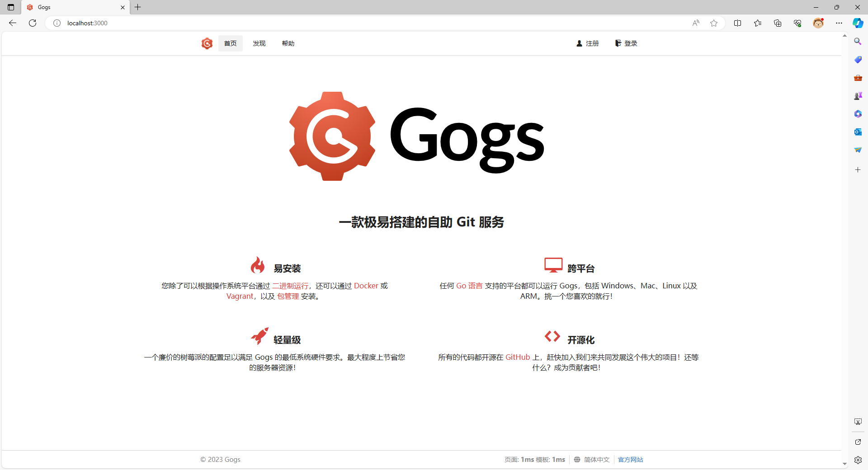This screenshot has height=470, width=868.
Task: Click 注册 to register an account
Action: point(588,43)
